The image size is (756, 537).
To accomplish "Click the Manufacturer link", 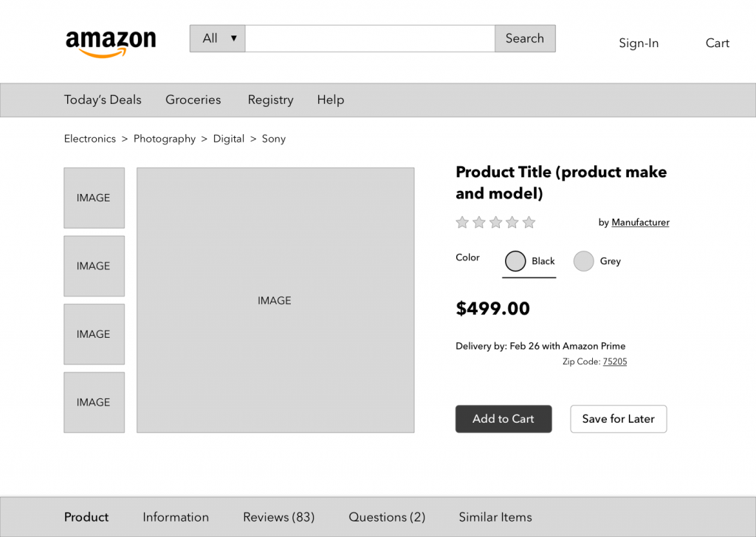I will tap(640, 223).
